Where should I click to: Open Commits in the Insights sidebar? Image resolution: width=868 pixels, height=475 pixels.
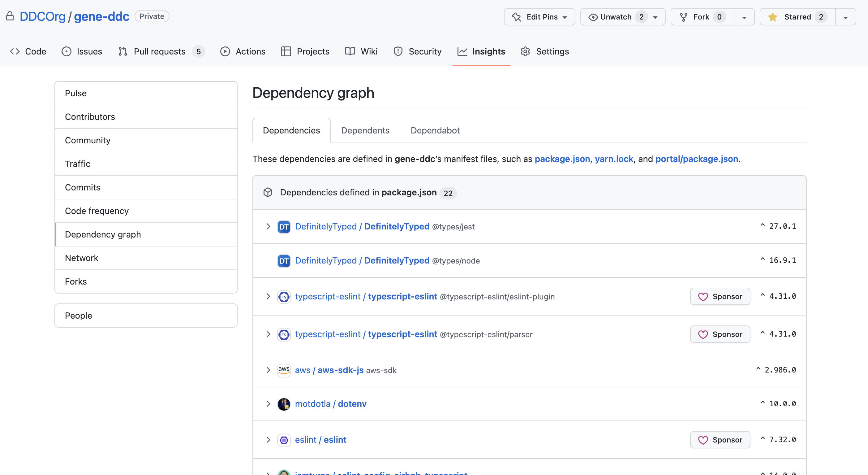pyautogui.click(x=146, y=188)
